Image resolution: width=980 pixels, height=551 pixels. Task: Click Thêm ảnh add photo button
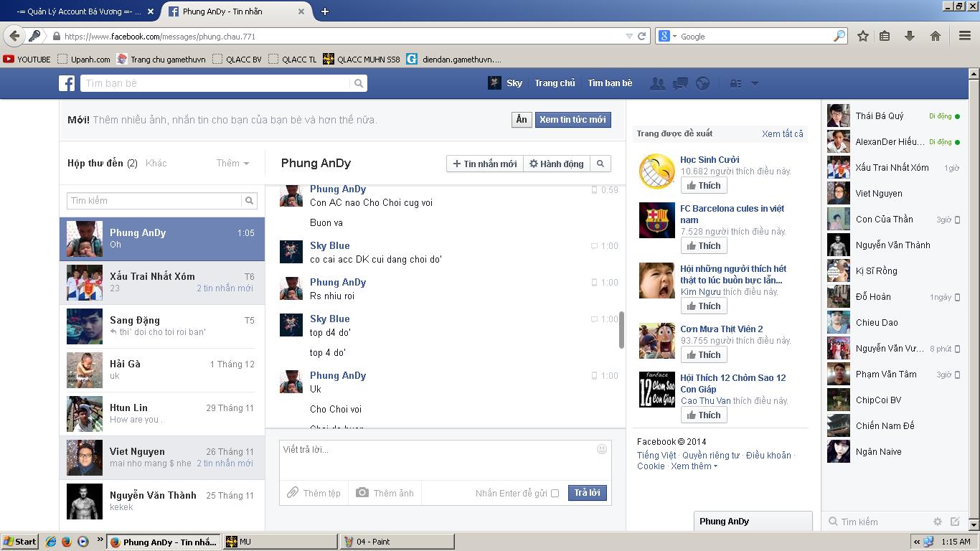(385, 493)
